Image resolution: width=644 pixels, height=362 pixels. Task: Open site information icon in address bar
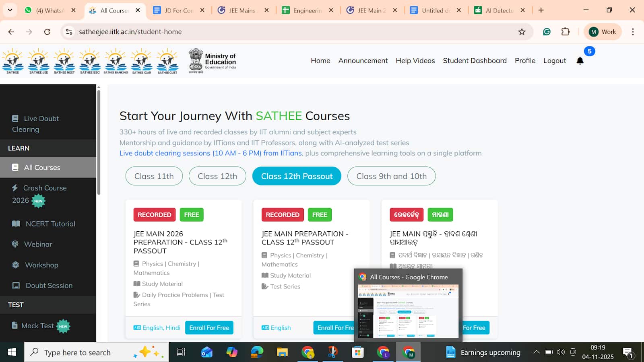click(69, 32)
